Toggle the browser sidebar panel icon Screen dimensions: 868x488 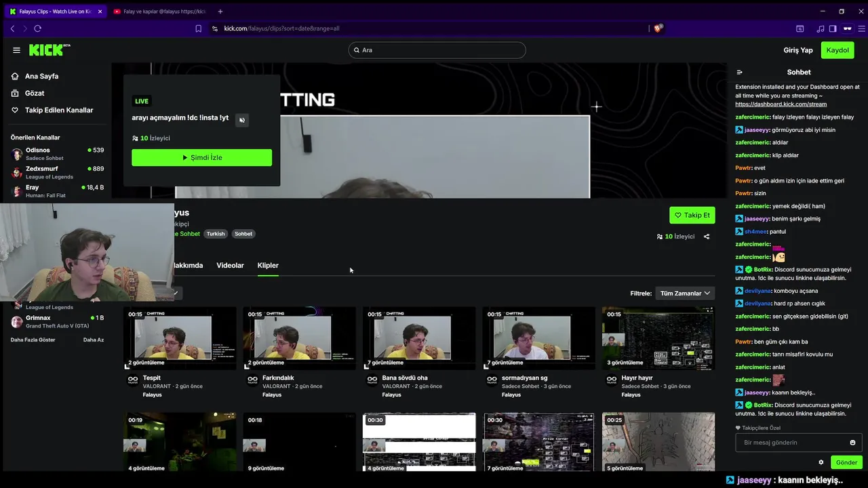tap(832, 28)
